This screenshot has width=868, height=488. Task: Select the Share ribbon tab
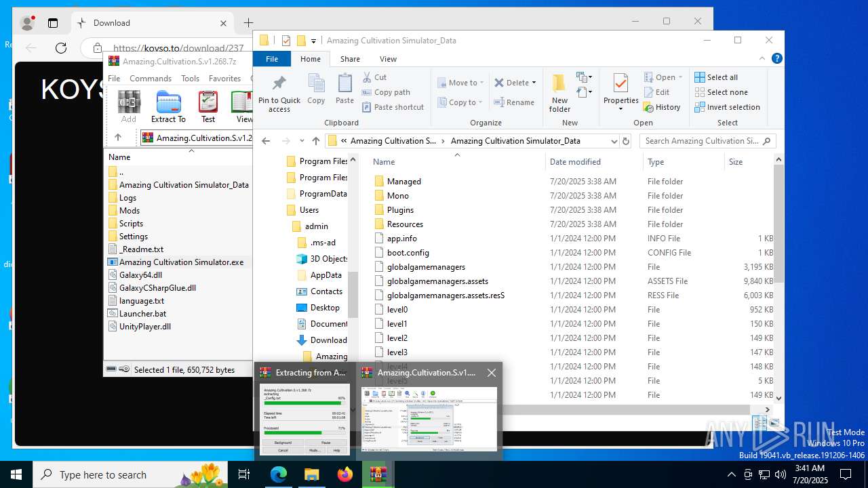[x=350, y=59]
